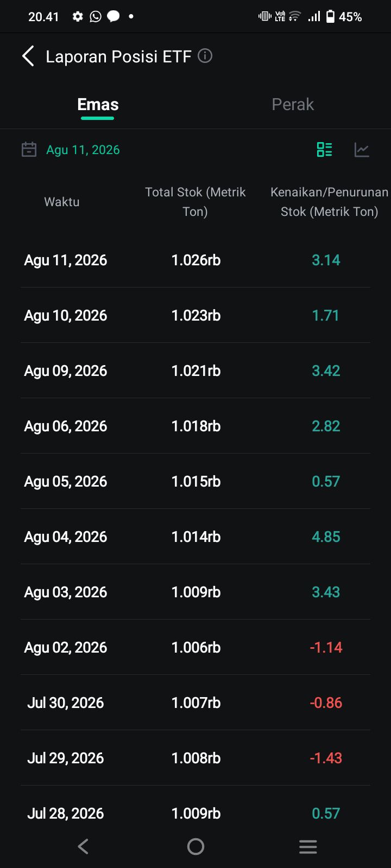The width and height of the screenshot is (391, 868).
Task: Select the Perak tab
Action: [293, 104]
